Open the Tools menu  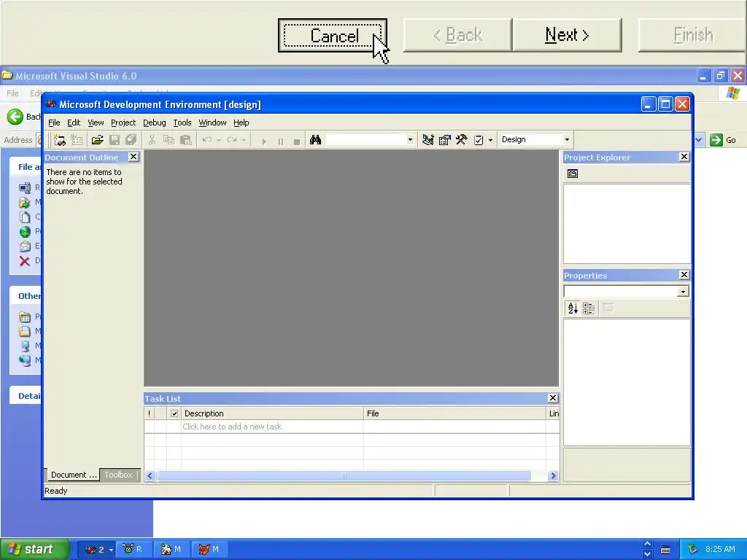click(x=182, y=122)
